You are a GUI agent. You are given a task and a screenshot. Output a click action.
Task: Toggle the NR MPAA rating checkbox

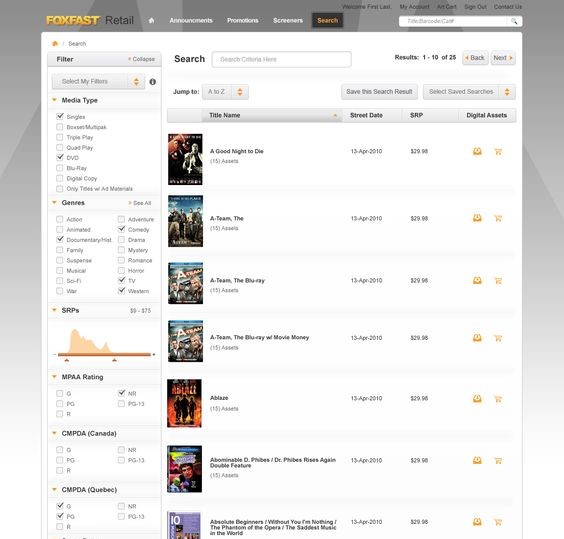pyautogui.click(x=122, y=393)
